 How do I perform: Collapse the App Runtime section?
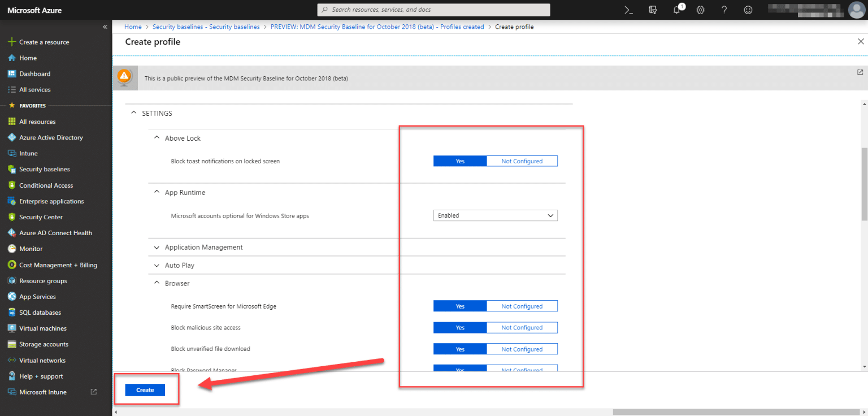[157, 192]
